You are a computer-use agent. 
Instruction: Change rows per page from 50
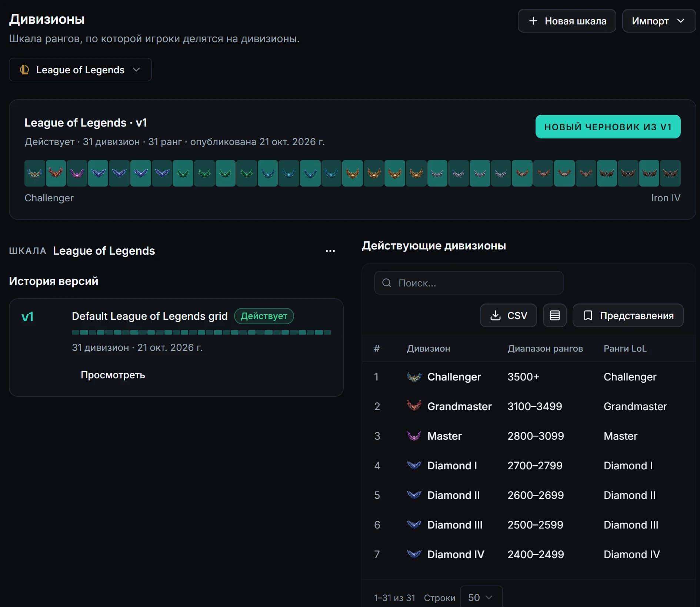point(481,597)
